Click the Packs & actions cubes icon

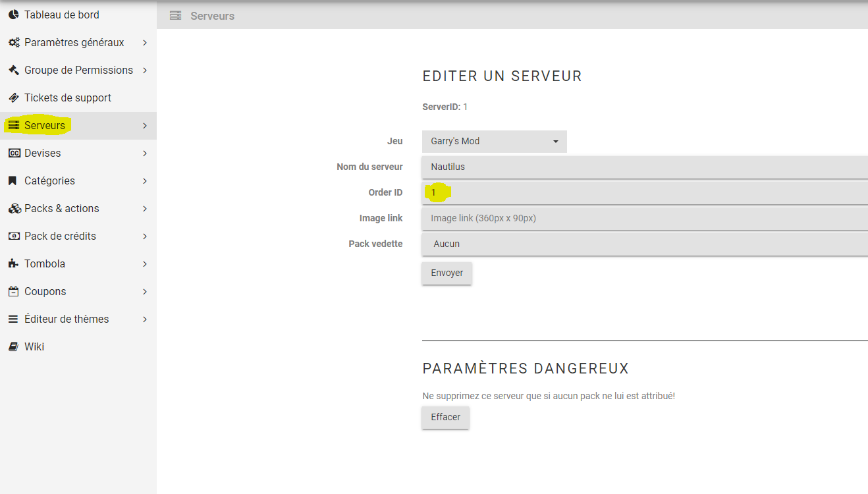tap(14, 208)
